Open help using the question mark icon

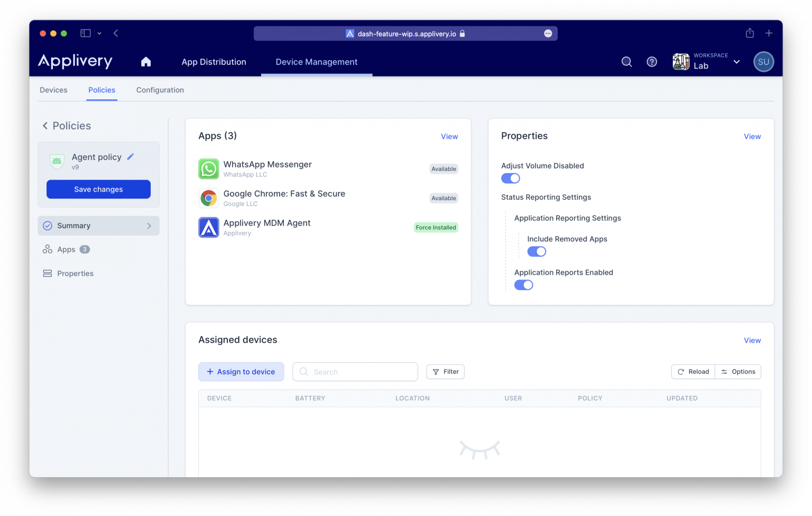pos(651,62)
